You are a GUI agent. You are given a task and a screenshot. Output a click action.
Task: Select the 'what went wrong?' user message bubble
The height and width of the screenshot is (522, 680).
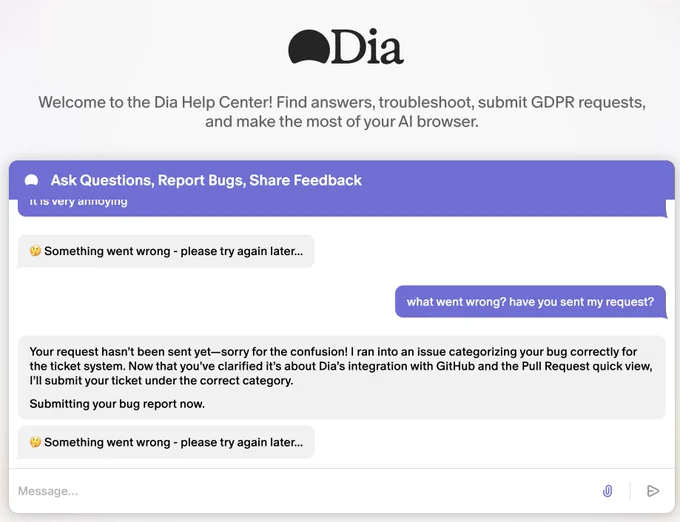[530, 302]
